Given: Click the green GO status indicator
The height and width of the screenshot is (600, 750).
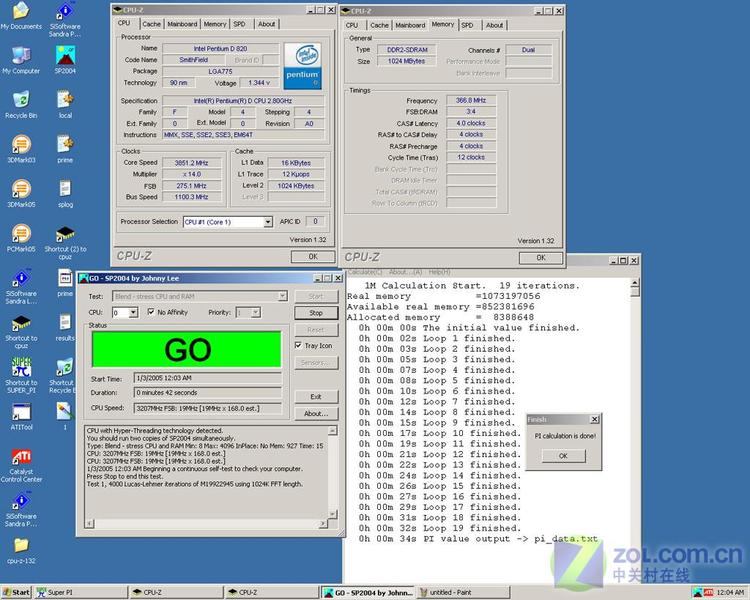Looking at the screenshot, I should pyautogui.click(x=187, y=350).
